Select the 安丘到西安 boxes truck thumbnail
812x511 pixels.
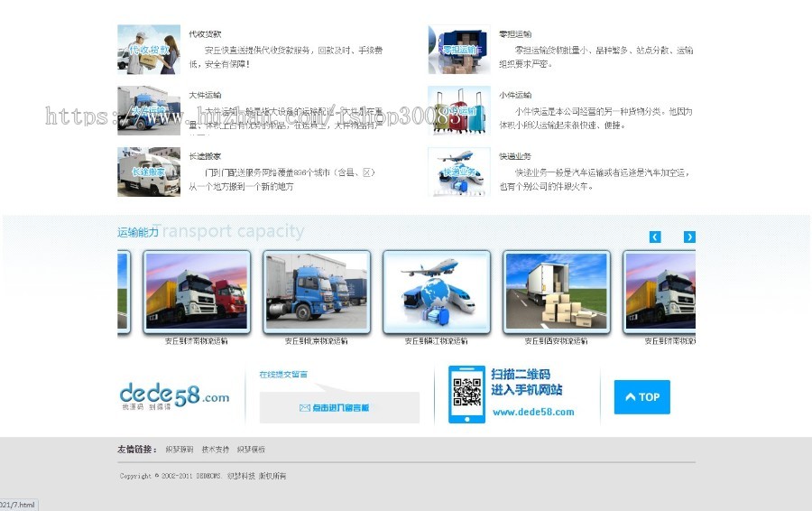click(557, 291)
